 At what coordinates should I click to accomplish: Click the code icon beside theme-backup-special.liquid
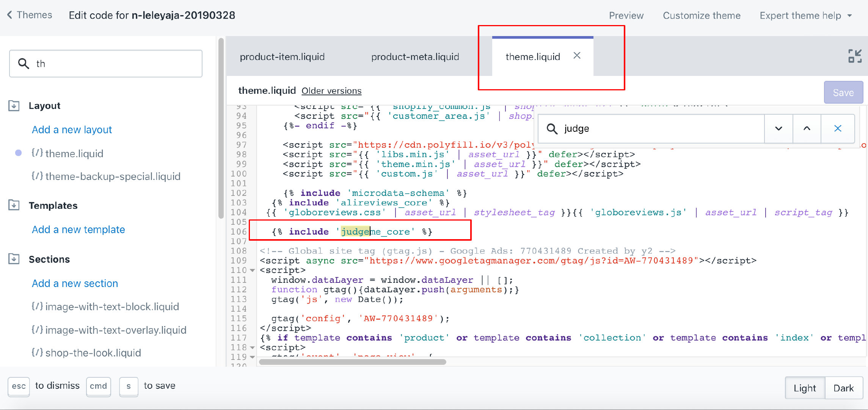point(37,176)
